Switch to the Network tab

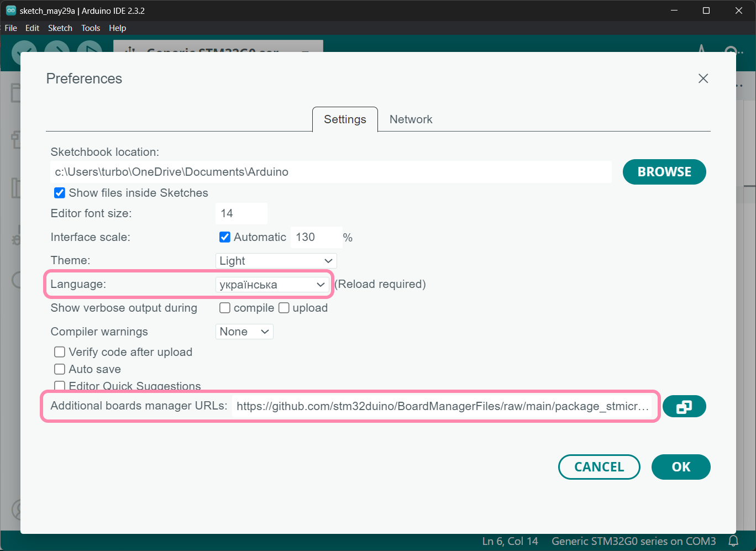click(x=411, y=119)
